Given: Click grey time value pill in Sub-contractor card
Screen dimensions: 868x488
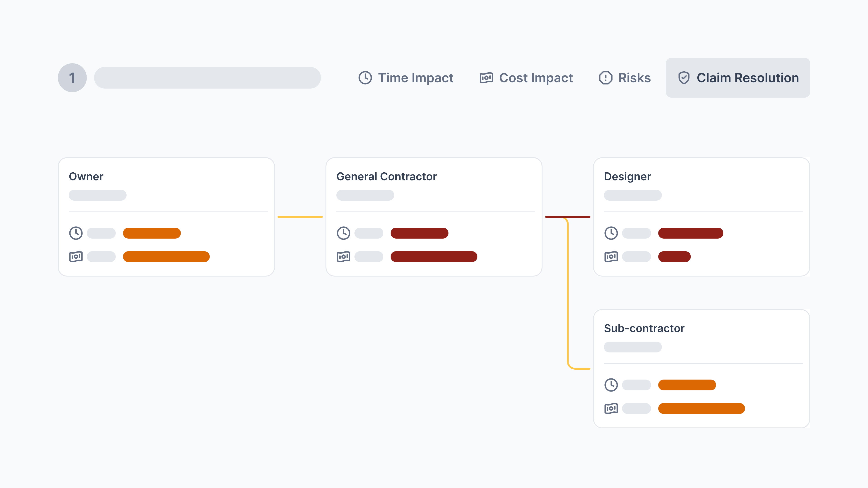Looking at the screenshot, I should [x=637, y=385].
